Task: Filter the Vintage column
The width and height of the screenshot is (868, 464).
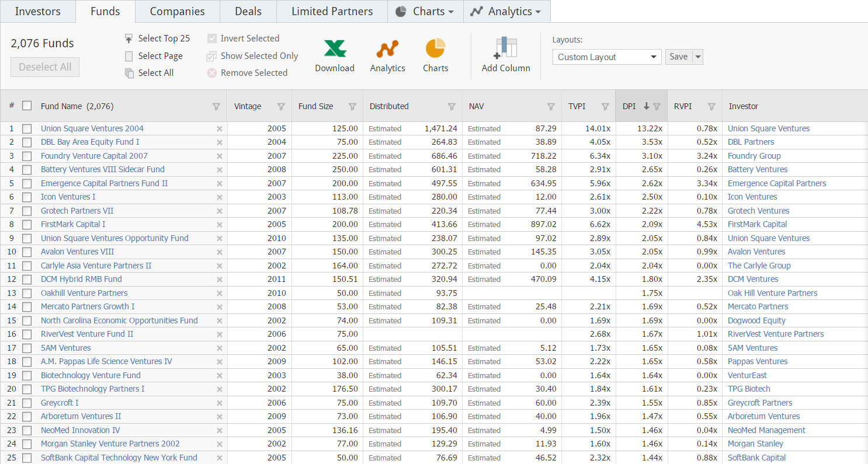Action: 281,106
